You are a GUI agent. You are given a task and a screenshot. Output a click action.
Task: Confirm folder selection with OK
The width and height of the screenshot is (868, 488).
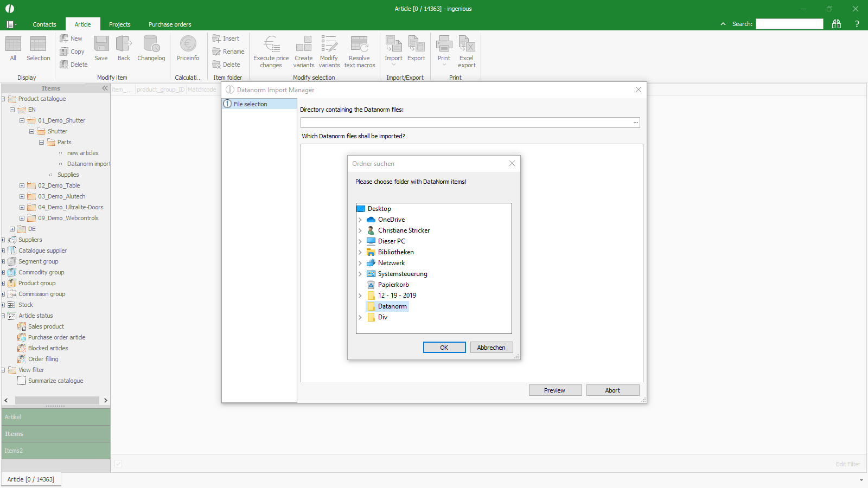(x=444, y=348)
